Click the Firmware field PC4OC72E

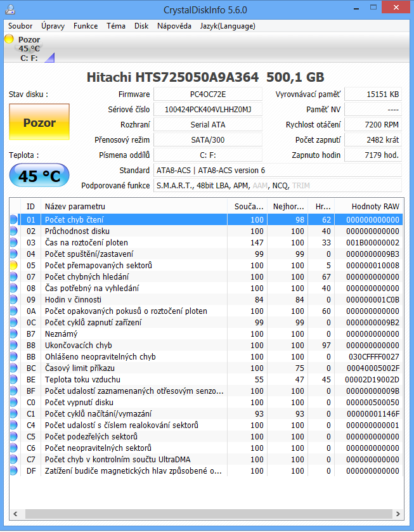coord(208,94)
